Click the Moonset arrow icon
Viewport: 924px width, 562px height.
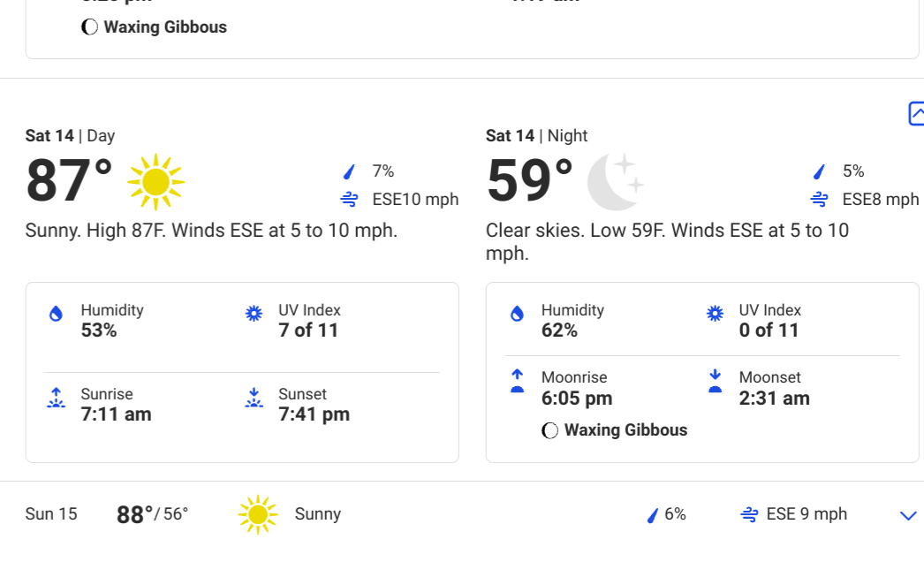[715, 381]
